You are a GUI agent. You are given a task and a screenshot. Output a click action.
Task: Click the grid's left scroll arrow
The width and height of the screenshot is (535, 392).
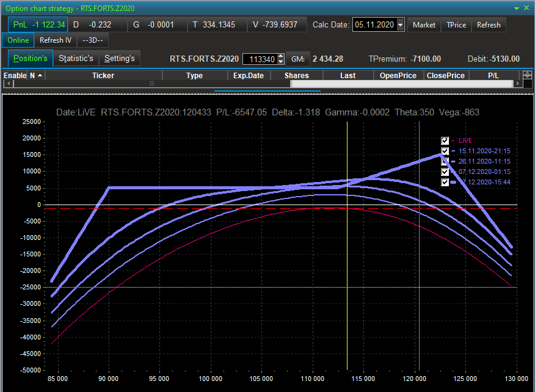(8, 84)
